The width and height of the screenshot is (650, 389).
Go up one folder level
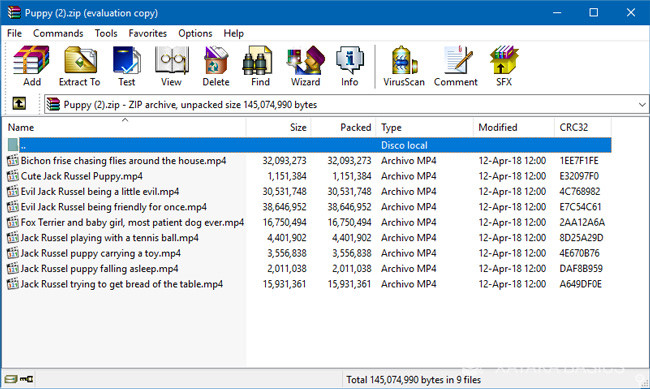(x=19, y=103)
